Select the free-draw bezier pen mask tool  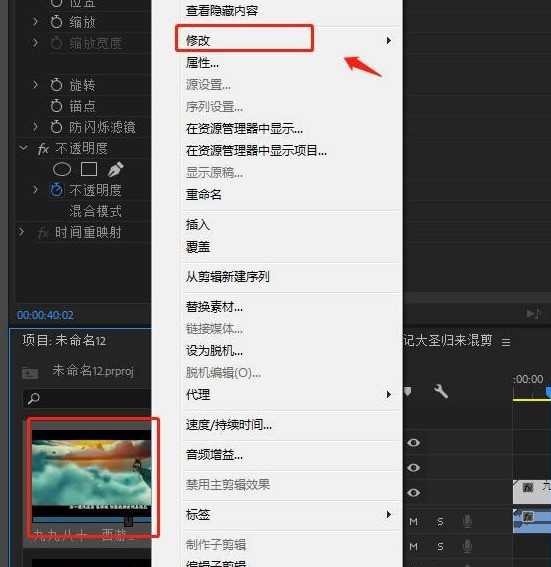116,169
